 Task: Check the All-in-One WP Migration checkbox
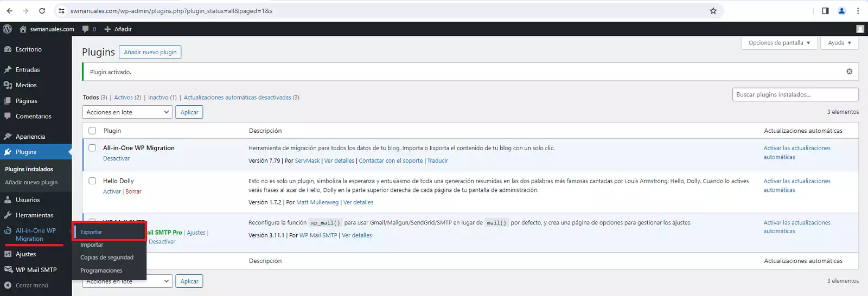(x=92, y=148)
